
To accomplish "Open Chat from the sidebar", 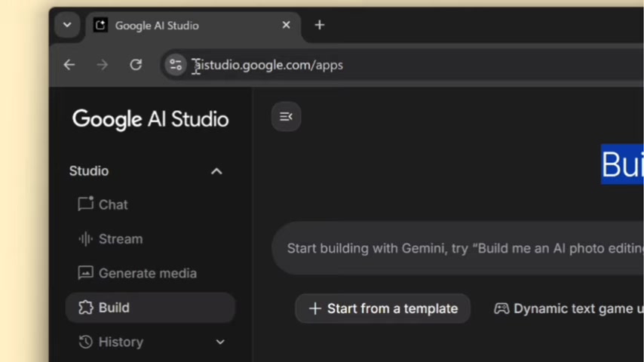I will [x=113, y=204].
